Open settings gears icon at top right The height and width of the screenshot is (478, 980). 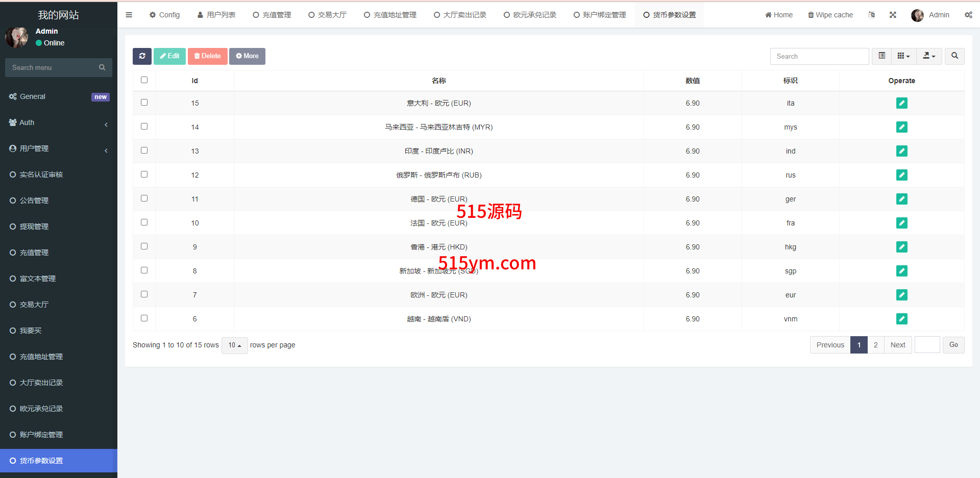tap(968, 15)
